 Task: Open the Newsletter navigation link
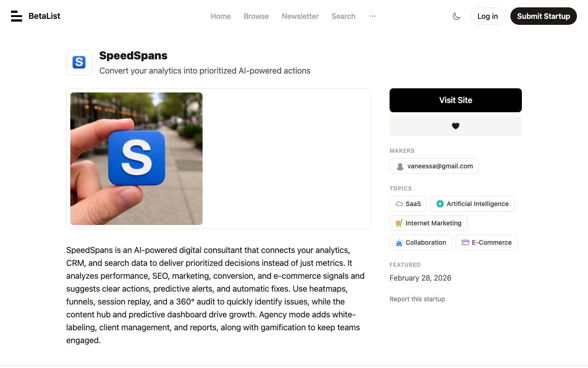[x=300, y=16]
